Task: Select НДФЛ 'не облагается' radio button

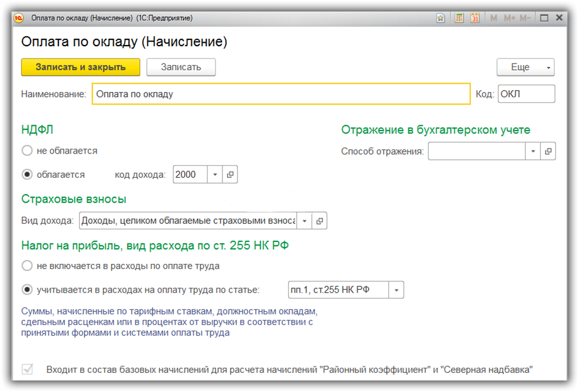Action: point(27,151)
